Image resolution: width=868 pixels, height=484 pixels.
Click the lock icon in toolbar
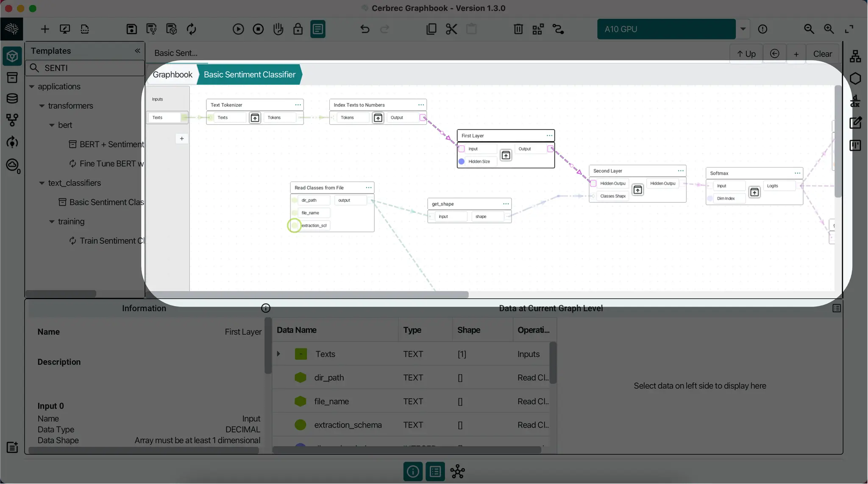298,29
